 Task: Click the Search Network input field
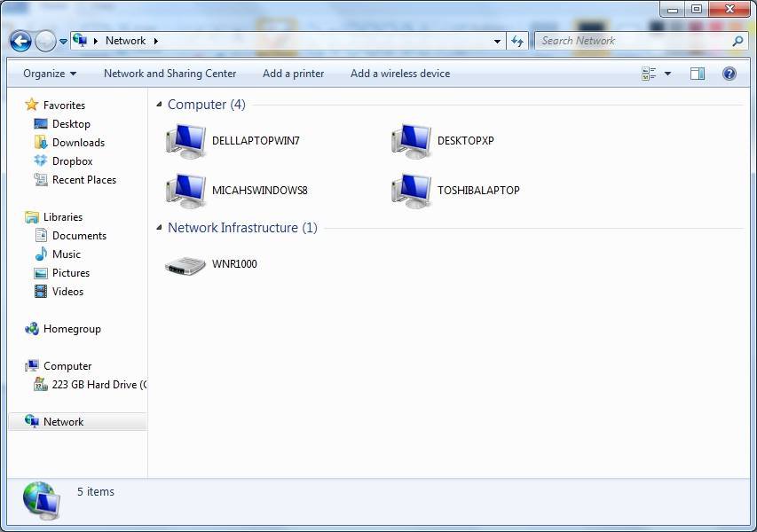click(x=634, y=41)
